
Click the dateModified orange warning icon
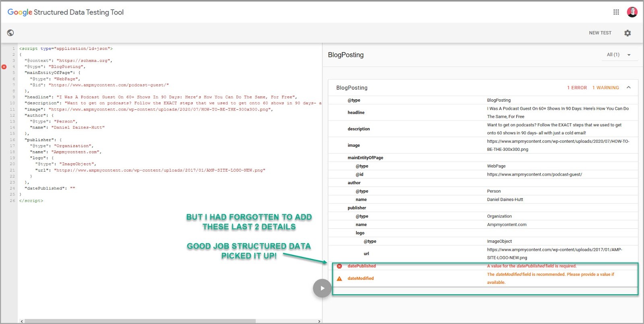coord(339,279)
